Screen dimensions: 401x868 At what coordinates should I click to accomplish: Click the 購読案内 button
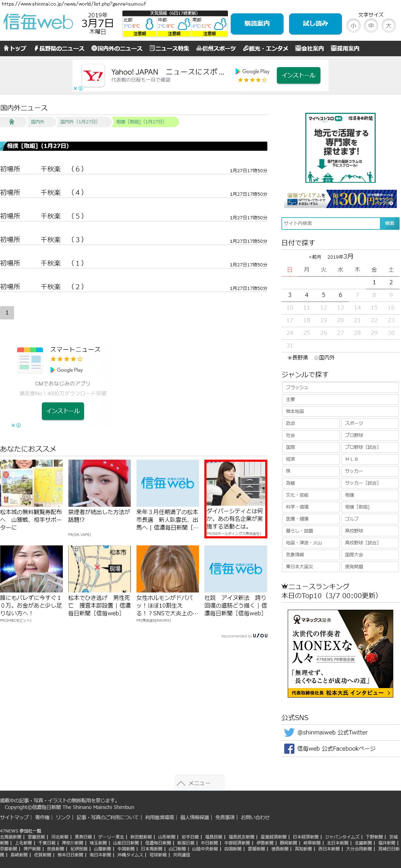click(257, 24)
